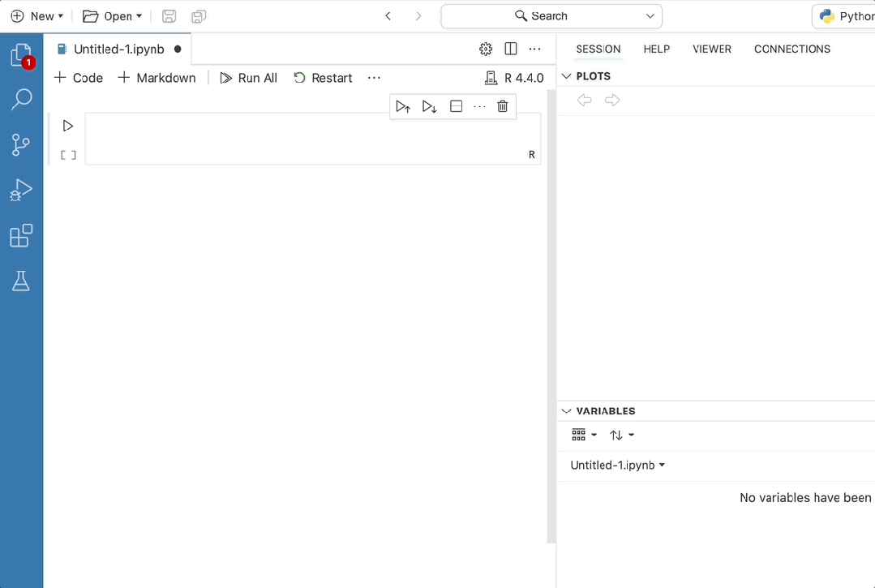Open the Search view in activity bar
Viewport: 875px width, 588px height.
(21, 99)
